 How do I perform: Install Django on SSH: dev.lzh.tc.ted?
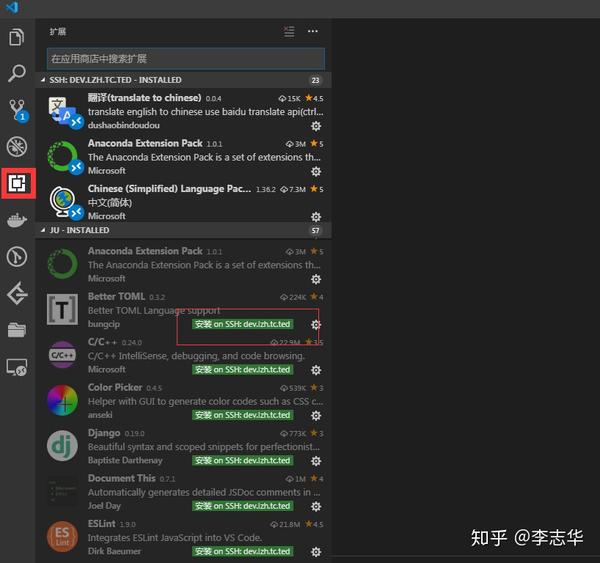pos(243,460)
